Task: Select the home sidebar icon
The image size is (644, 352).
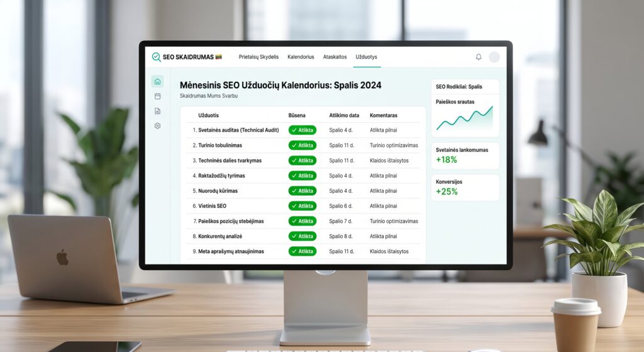Action: click(157, 81)
